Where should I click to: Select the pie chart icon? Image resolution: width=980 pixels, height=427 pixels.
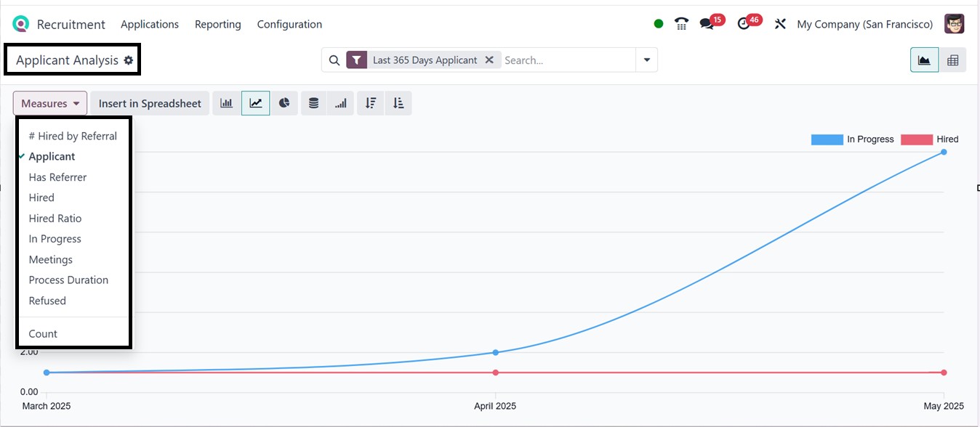(284, 103)
